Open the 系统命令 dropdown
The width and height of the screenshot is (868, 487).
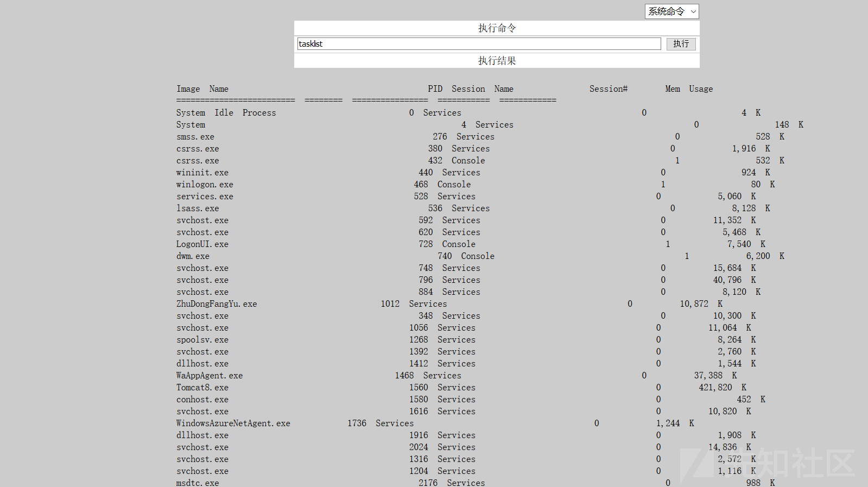[x=671, y=11]
